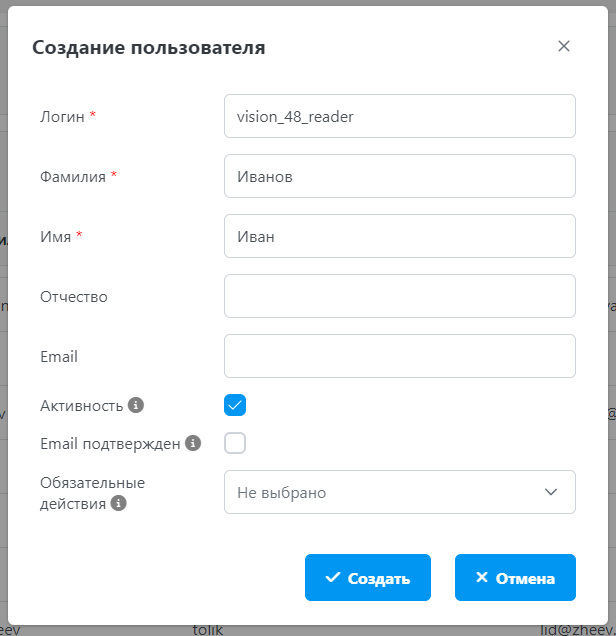Viewport: 616px width, 636px height.
Task: Click the Email подтвержден label text
Action: 110,443
